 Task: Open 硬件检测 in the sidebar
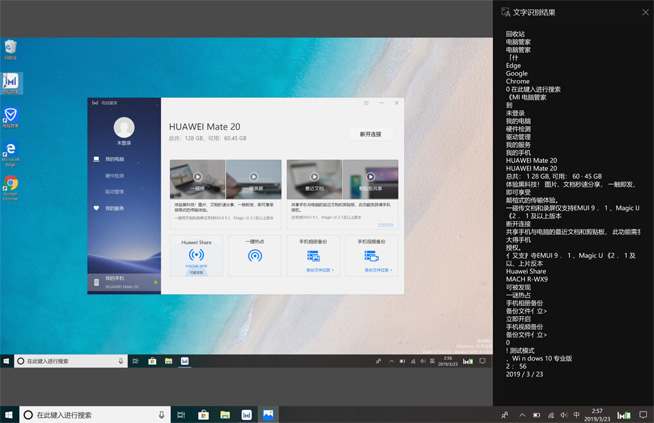pos(115,176)
